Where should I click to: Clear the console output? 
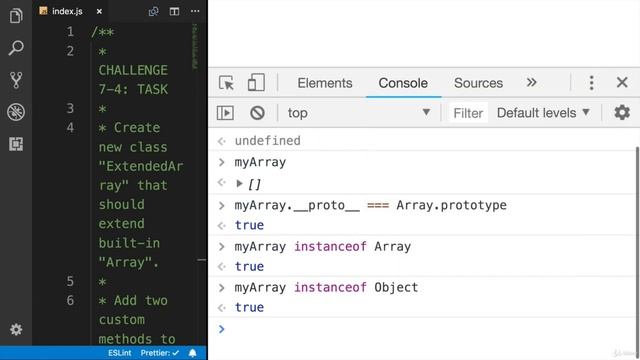257,113
